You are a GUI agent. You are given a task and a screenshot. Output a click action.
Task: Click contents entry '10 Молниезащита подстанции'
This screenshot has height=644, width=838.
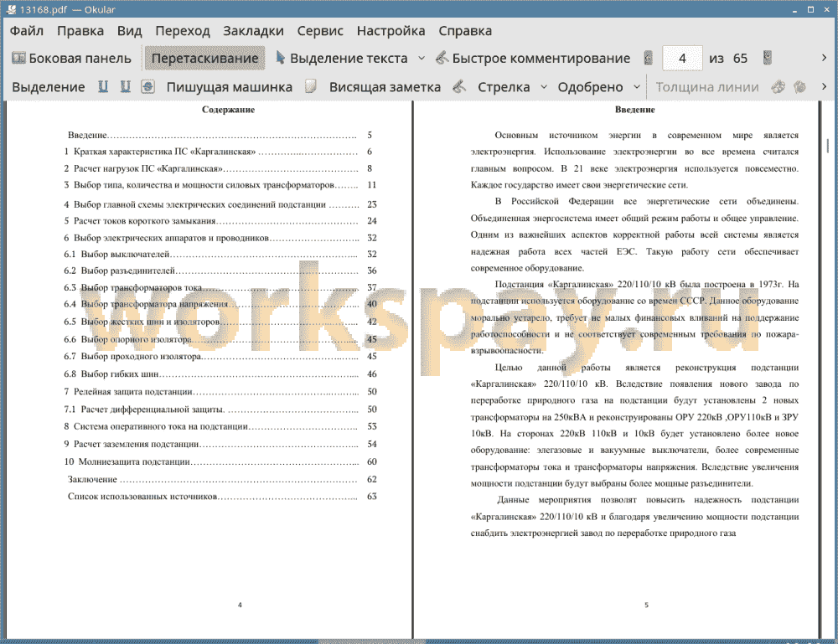click(x=220, y=462)
